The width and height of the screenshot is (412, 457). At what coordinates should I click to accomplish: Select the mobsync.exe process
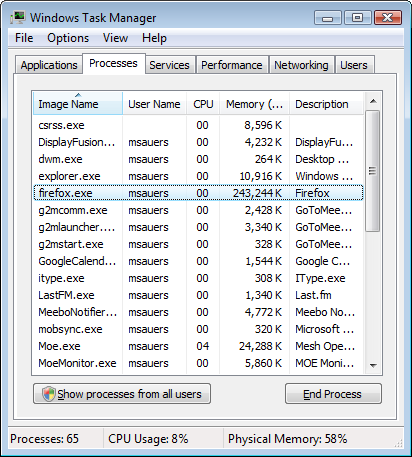[198, 329]
